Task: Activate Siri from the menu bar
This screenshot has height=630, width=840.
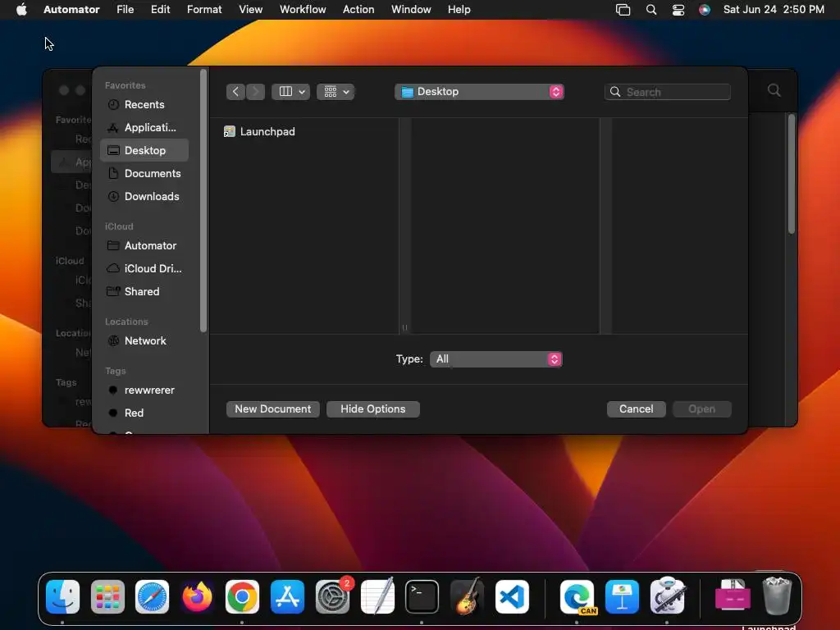Action: point(705,10)
